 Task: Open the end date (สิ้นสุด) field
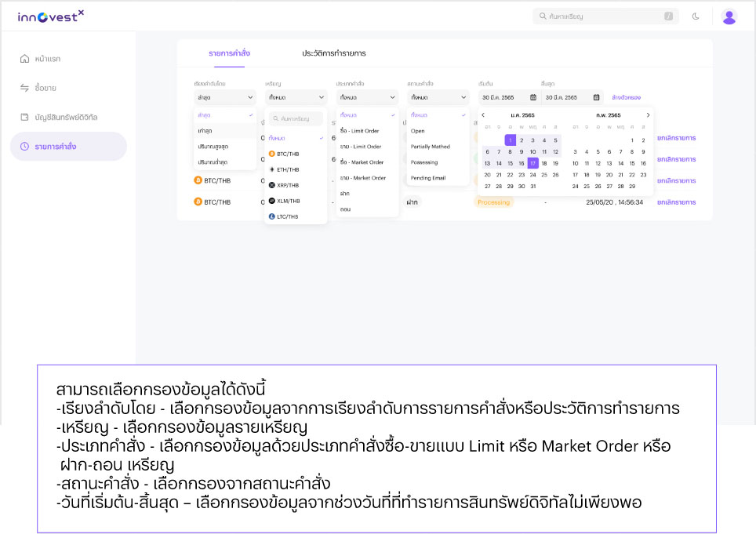572,97
